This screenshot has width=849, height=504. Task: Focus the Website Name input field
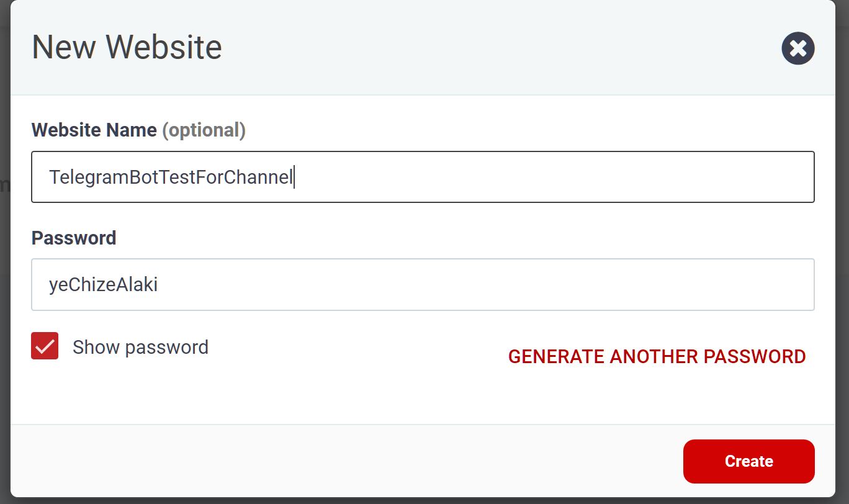click(423, 177)
